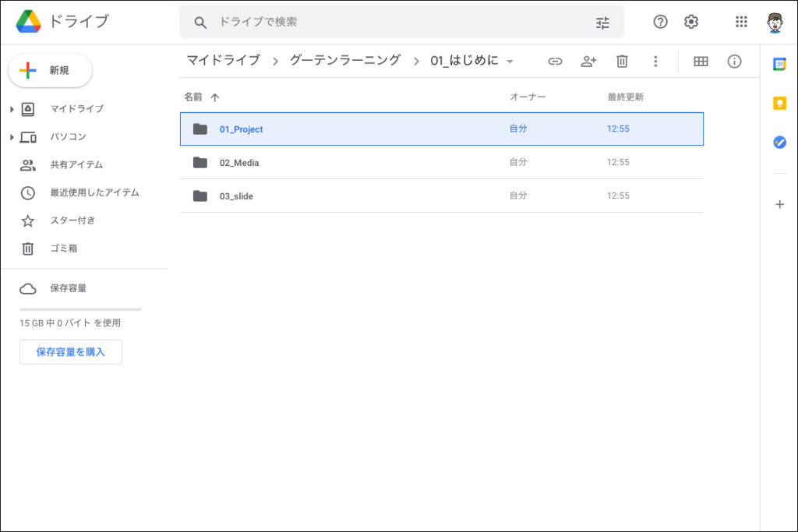Expand the マイドライブ tree in sidebar

[12, 109]
